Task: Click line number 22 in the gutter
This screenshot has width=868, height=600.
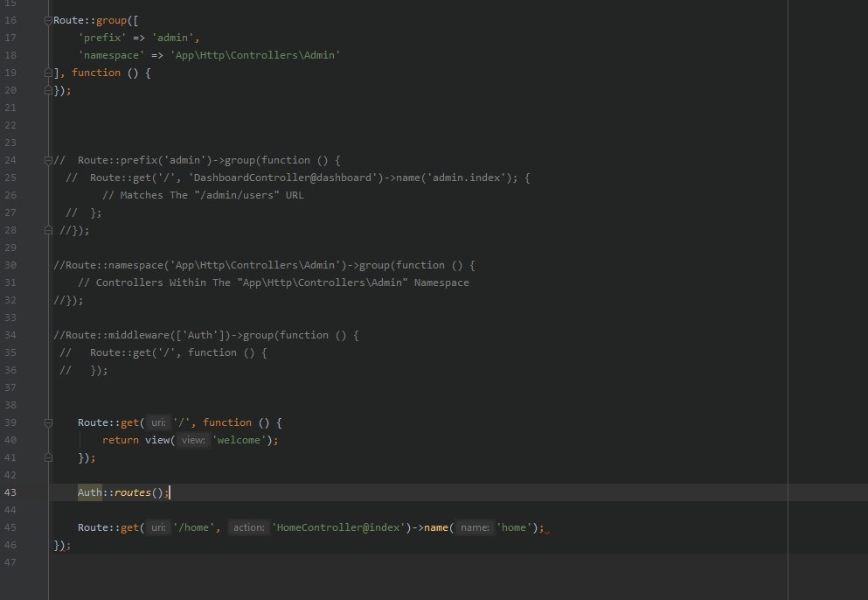Action: click(10, 125)
